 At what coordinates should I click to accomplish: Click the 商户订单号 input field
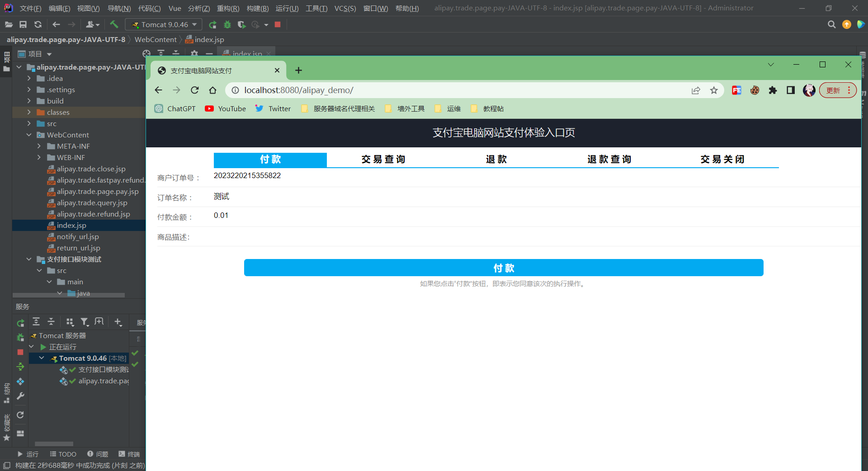pos(537,176)
